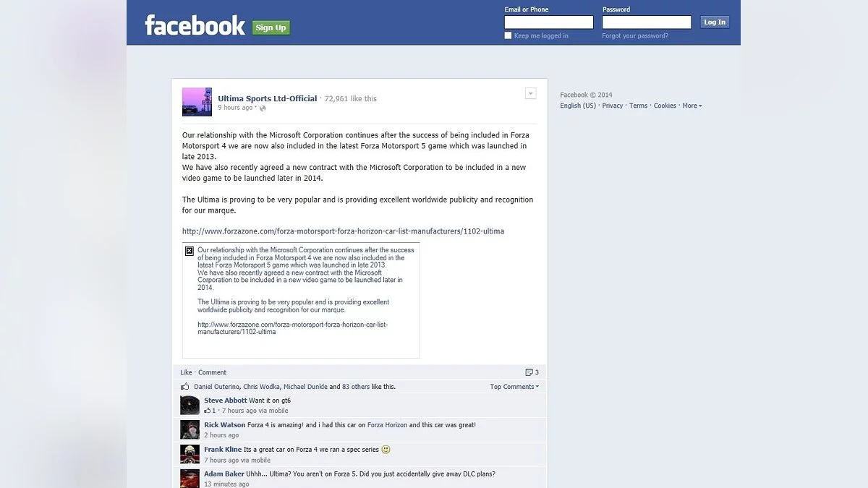The width and height of the screenshot is (868, 488).
Task: Open Steve Abbott's profile avatar
Action: [190, 405]
